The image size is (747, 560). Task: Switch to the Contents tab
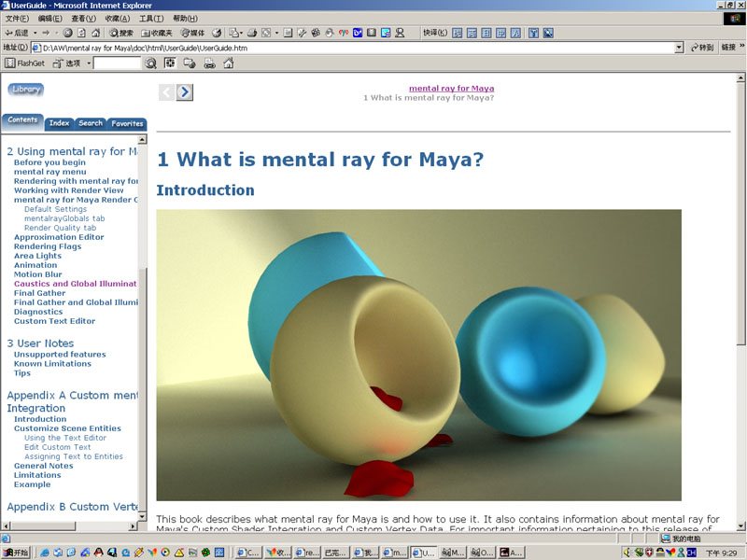coord(22,121)
